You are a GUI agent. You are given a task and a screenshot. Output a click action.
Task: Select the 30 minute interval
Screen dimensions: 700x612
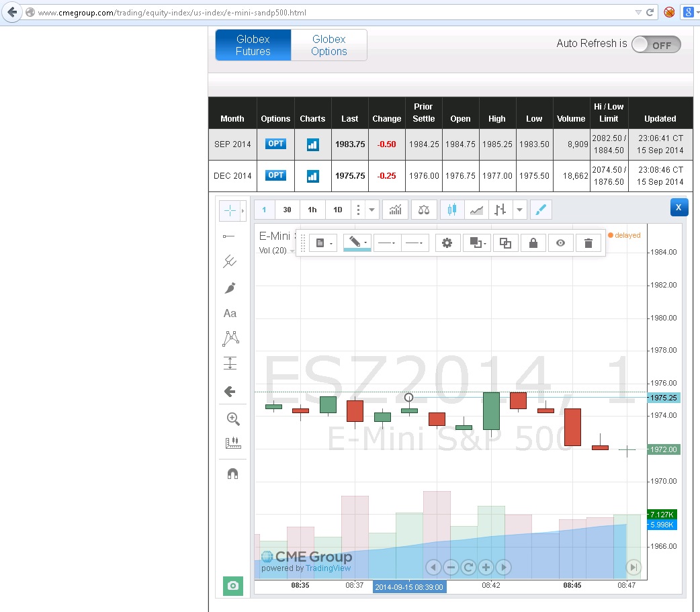click(x=287, y=210)
